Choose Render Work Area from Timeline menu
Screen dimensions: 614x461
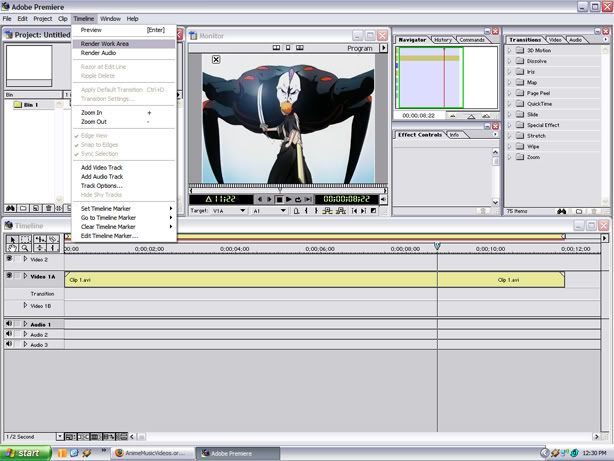(x=124, y=44)
